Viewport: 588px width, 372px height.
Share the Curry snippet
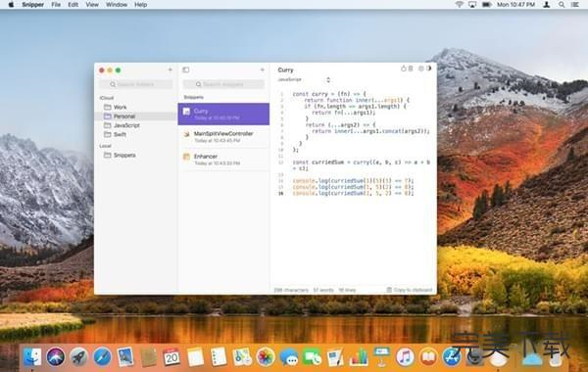click(404, 69)
